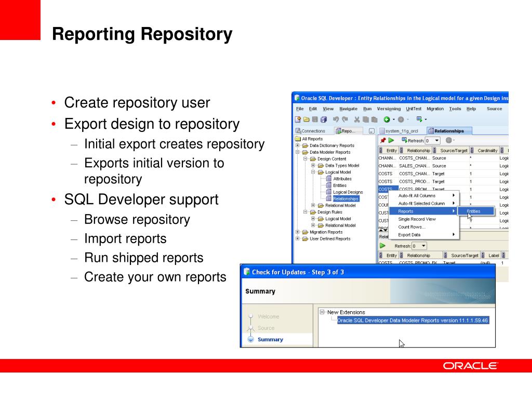
Task: Expand the Data Dictionary Reports node
Action: pos(298,145)
